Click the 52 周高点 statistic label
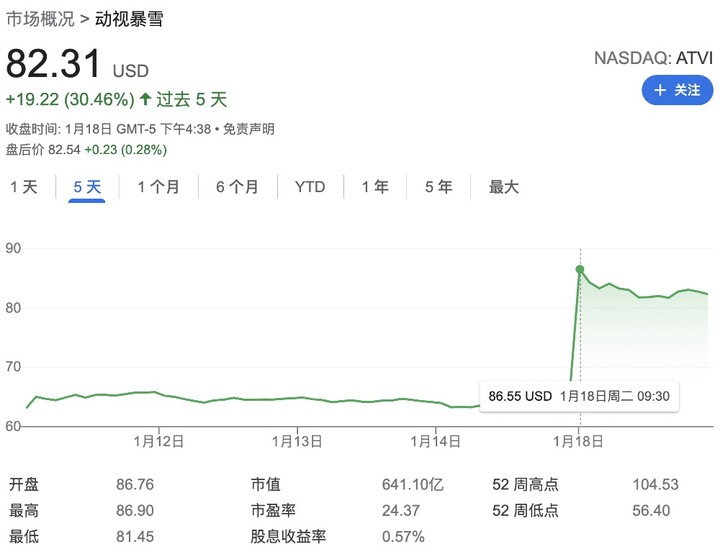 (x=525, y=485)
